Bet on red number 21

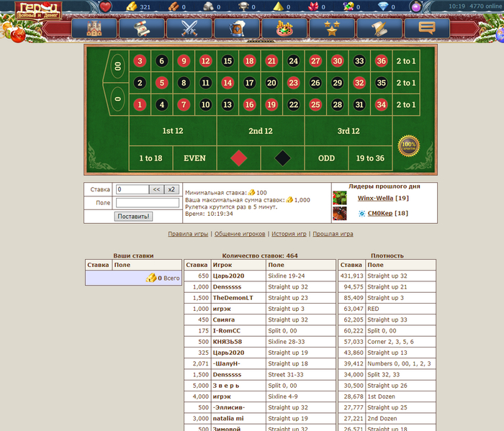click(x=271, y=61)
